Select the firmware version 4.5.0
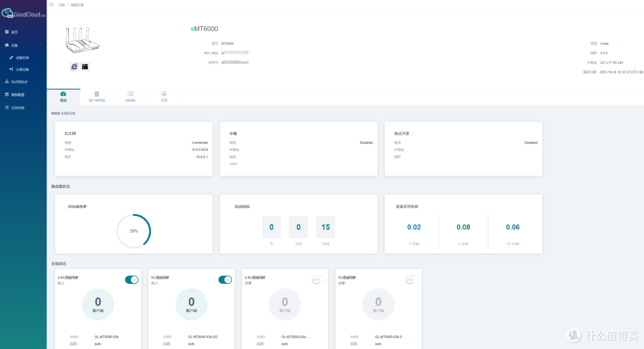This screenshot has height=349, width=644. 603,53
